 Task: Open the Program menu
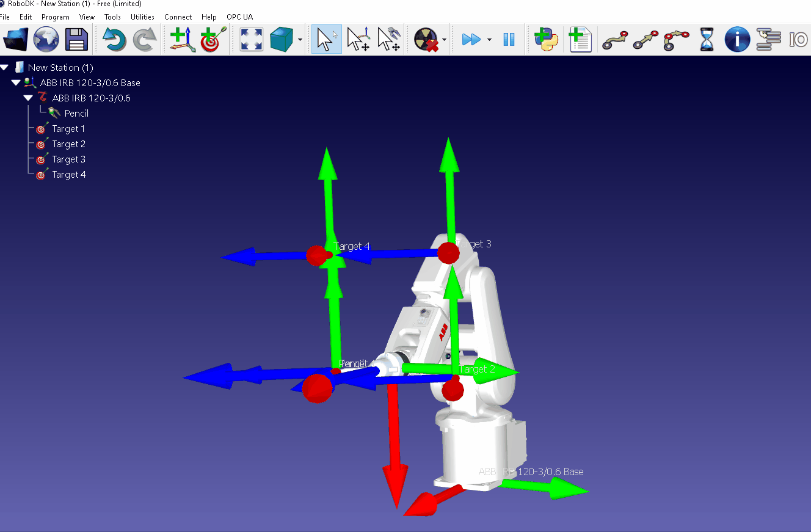pos(55,17)
